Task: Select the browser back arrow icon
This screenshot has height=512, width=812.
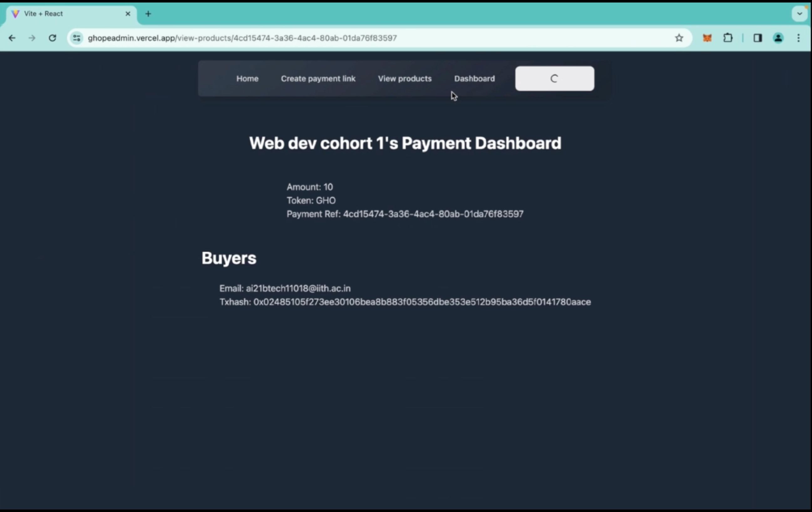Action: tap(13, 38)
